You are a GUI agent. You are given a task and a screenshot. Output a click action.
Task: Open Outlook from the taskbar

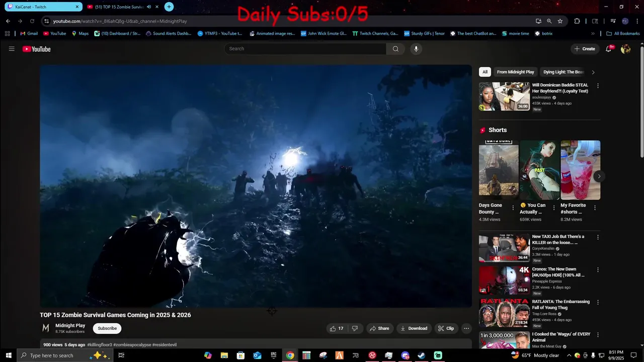pyautogui.click(x=257, y=355)
